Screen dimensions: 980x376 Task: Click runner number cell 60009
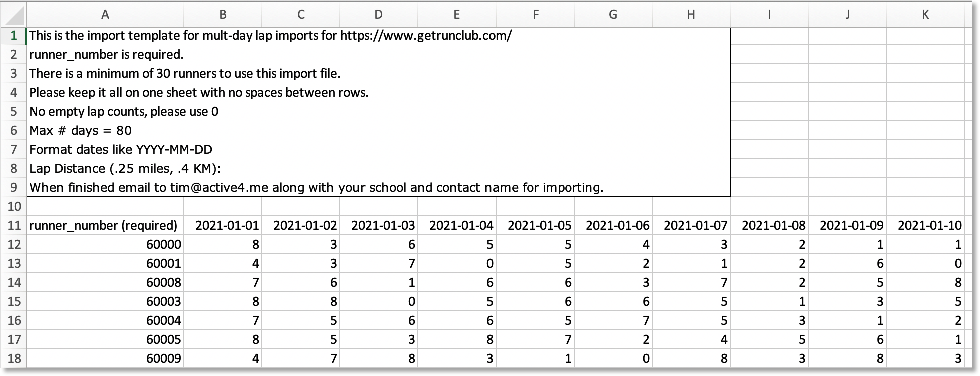pyautogui.click(x=105, y=359)
